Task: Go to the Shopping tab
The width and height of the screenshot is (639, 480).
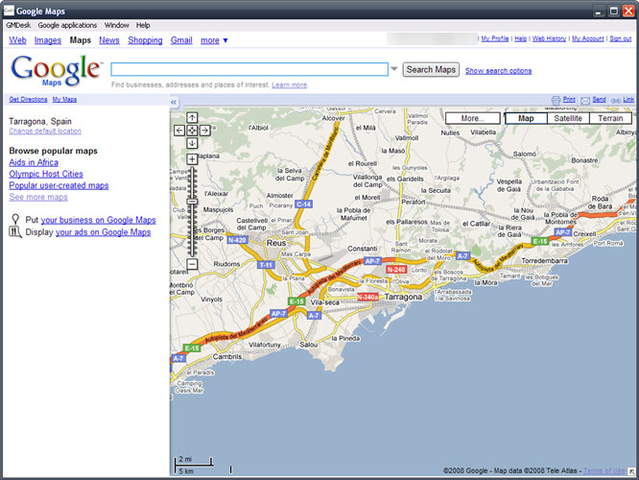Action: (x=145, y=40)
